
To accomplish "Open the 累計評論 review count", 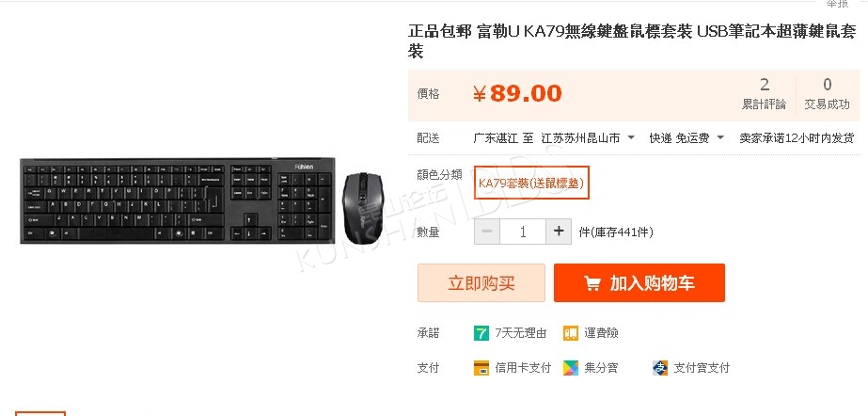I will click(764, 93).
